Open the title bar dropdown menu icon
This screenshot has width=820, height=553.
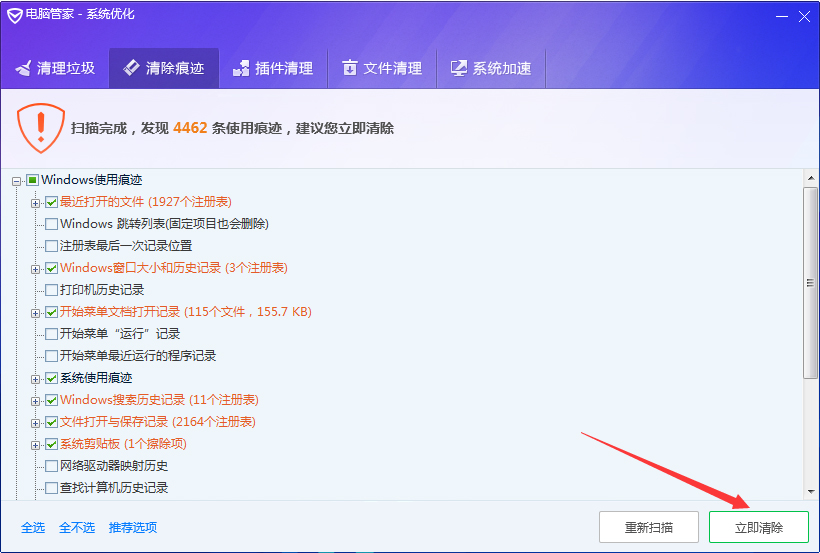[781, 14]
